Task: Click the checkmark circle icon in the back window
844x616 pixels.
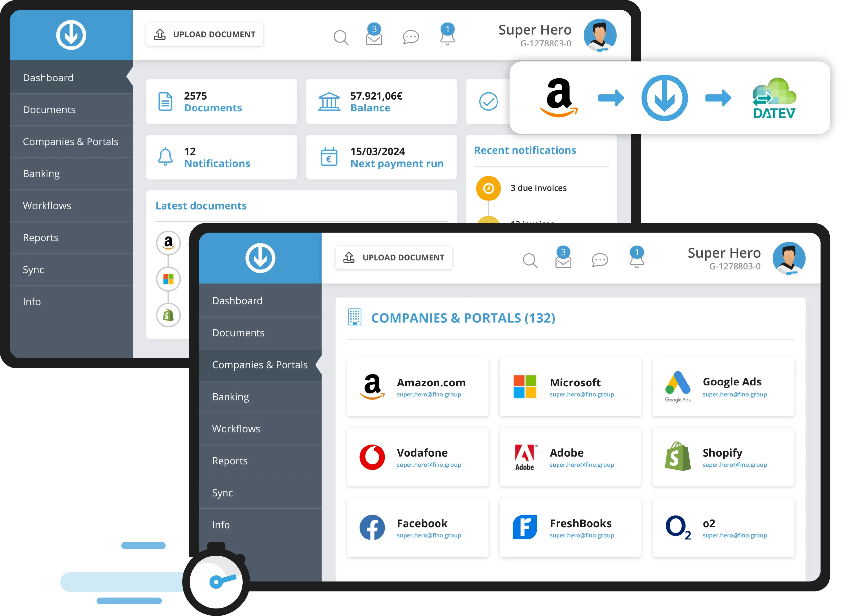Action: click(x=488, y=102)
